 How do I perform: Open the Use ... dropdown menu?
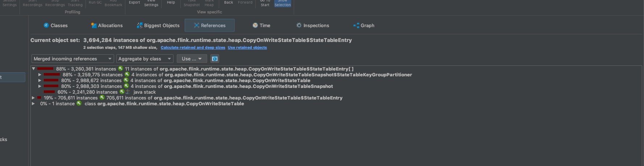point(192,59)
